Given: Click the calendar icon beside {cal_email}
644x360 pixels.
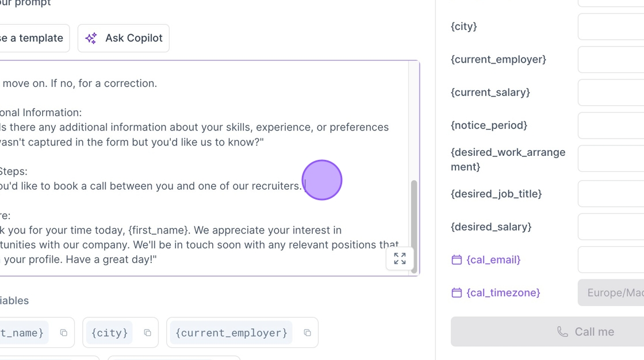Looking at the screenshot, I should [457, 260].
